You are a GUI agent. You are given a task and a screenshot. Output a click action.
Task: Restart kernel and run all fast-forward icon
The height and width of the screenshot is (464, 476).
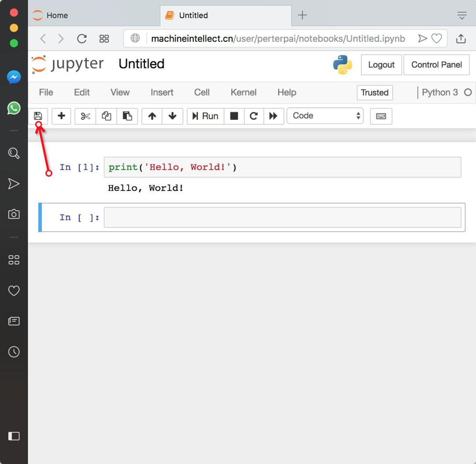(x=274, y=116)
